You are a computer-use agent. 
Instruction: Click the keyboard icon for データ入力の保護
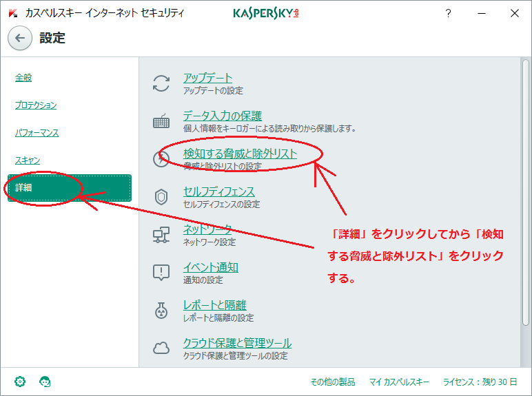pyautogui.click(x=161, y=122)
